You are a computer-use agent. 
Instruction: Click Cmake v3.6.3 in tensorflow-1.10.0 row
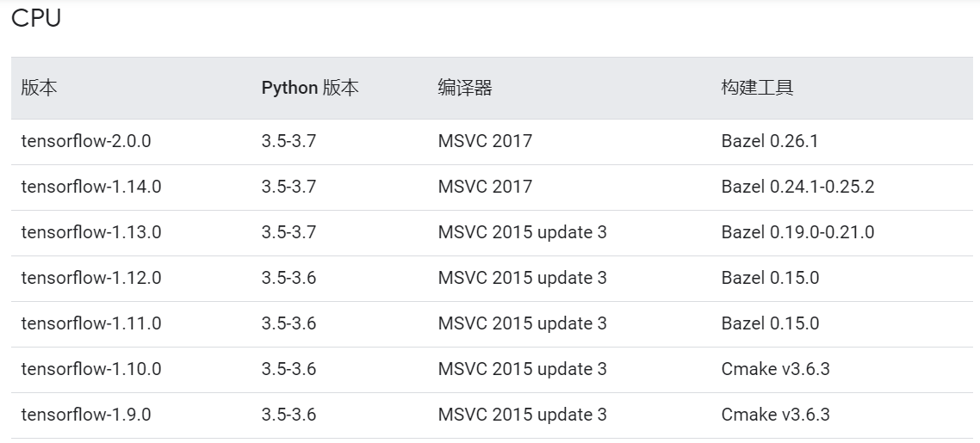point(776,369)
